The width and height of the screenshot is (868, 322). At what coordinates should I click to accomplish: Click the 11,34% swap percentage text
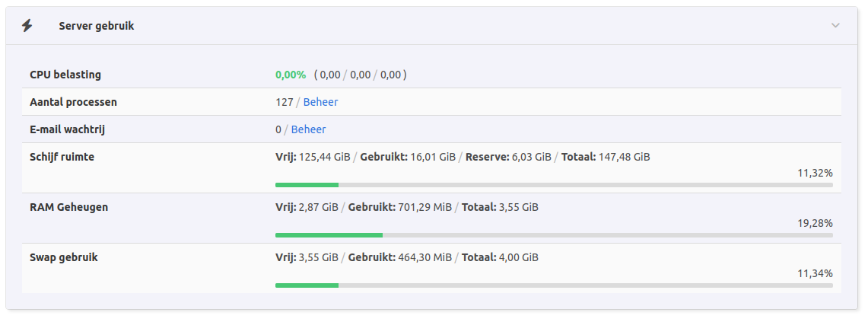[x=815, y=273]
